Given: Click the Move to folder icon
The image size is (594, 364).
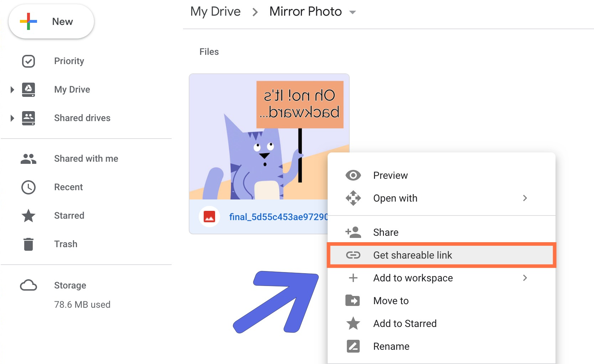Looking at the screenshot, I should pyautogui.click(x=353, y=301).
